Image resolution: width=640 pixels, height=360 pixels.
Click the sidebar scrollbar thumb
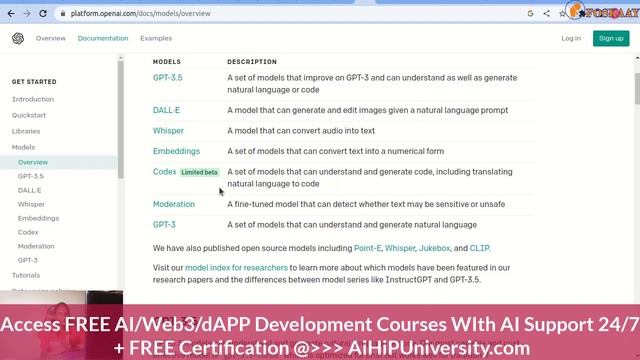120,119
